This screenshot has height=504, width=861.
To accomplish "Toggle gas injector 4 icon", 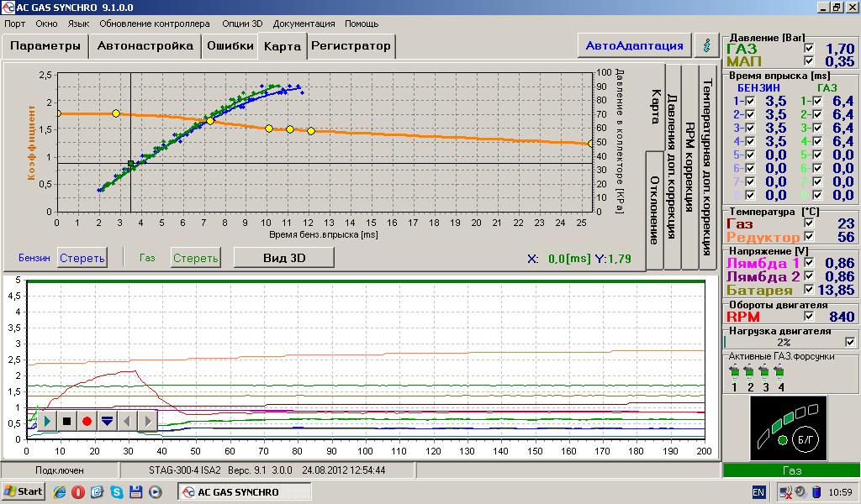I will 780,371.
